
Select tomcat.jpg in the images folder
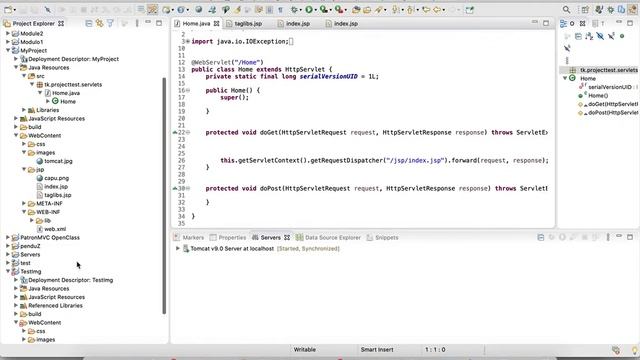point(58,161)
